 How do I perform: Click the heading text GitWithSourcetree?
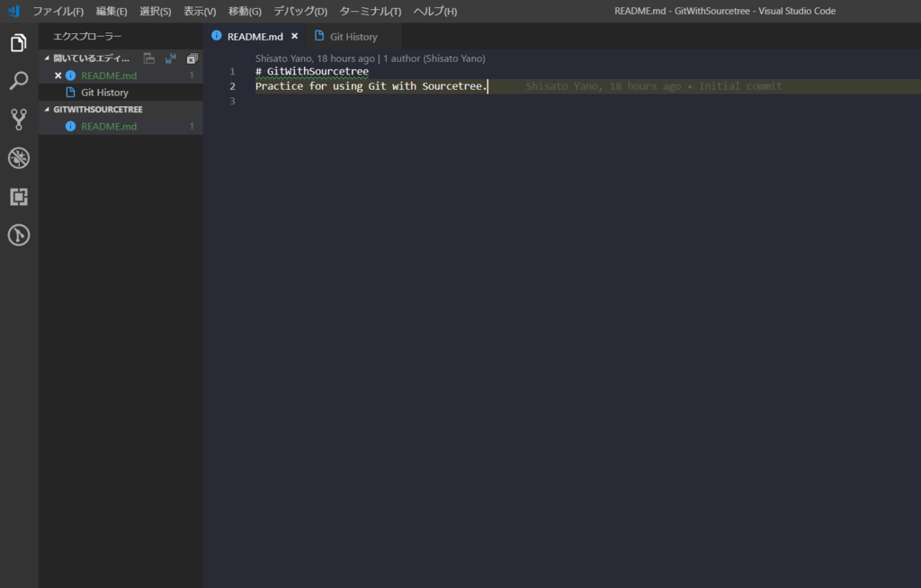pyautogui.click(x=317, y=71)
